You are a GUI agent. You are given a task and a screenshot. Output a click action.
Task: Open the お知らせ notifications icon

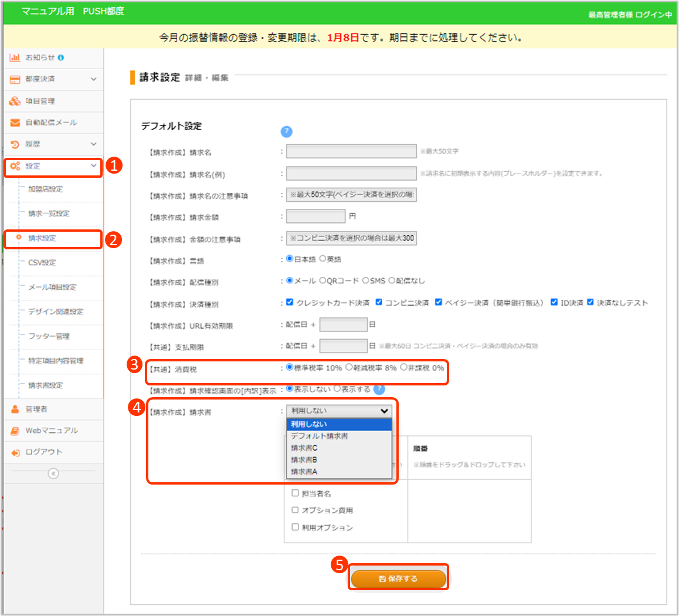(15, 57)
